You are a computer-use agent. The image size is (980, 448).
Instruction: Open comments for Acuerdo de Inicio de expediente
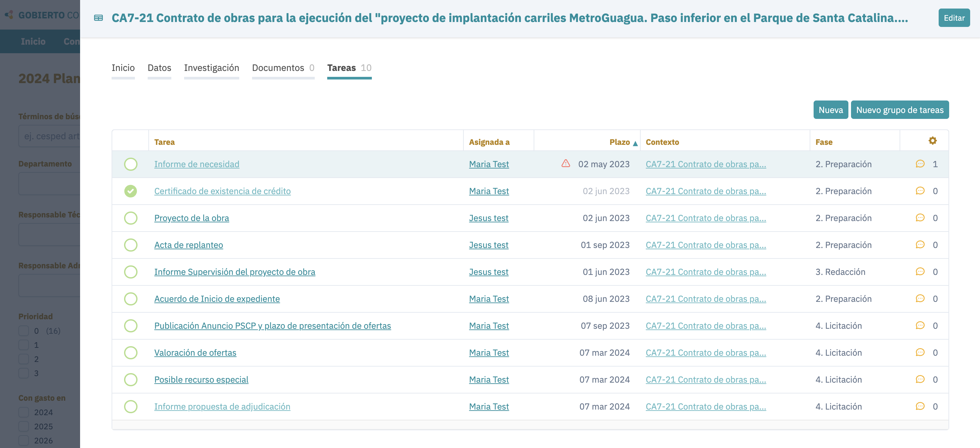tap(920, 299)
